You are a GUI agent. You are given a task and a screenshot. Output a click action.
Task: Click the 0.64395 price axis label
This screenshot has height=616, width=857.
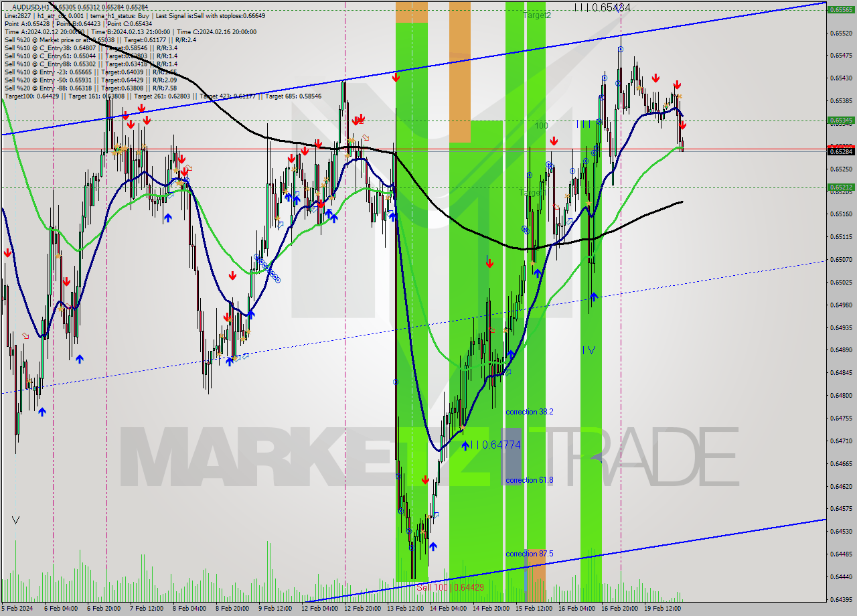tap(842, 599)
